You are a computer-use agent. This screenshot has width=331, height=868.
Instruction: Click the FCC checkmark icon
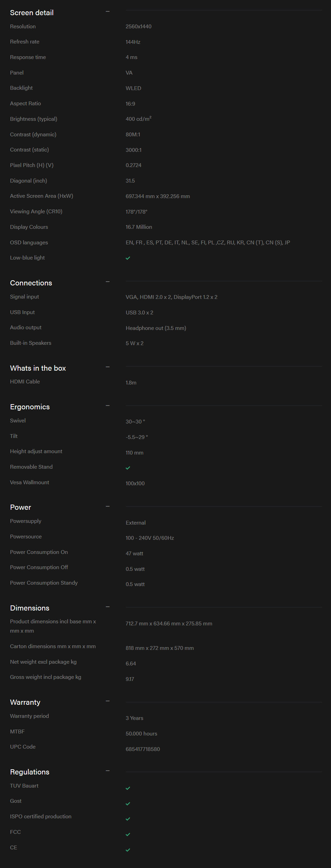pos(128,835)
